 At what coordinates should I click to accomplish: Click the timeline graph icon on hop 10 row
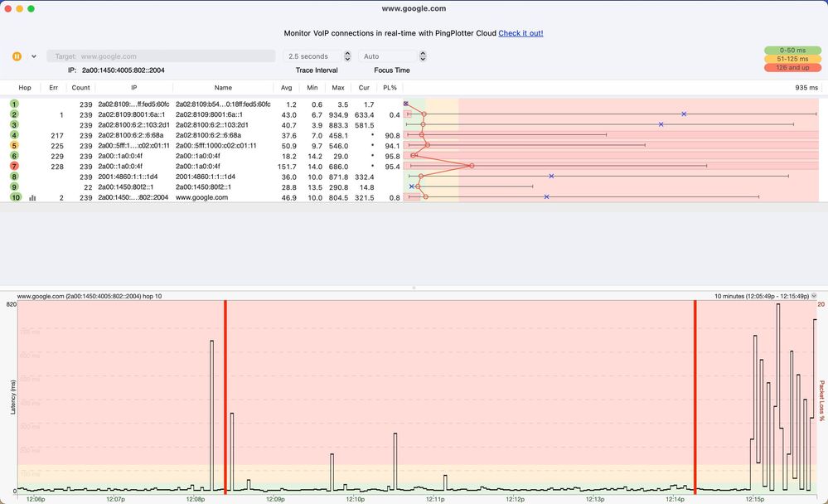[32, 197]
